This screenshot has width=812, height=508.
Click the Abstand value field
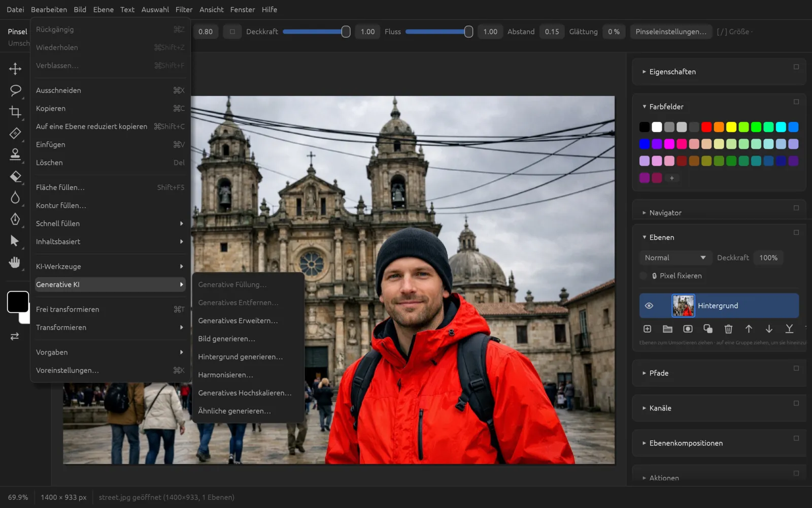tap(552, 31)
